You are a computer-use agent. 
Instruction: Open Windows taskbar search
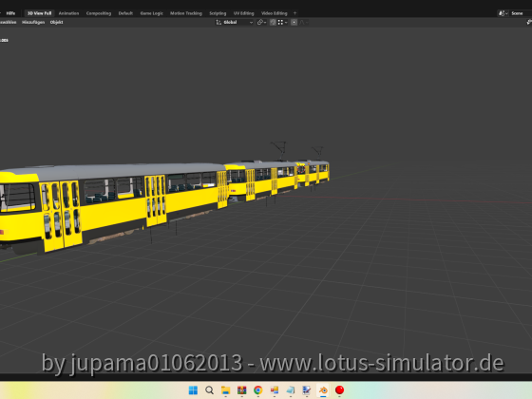(209, 390)
